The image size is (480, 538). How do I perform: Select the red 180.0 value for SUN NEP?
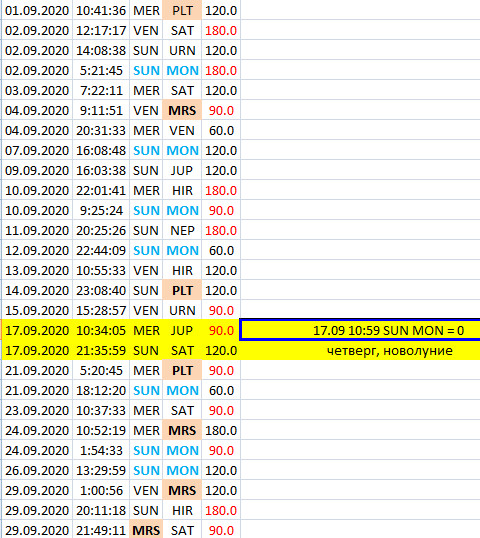tap(221, 230)
